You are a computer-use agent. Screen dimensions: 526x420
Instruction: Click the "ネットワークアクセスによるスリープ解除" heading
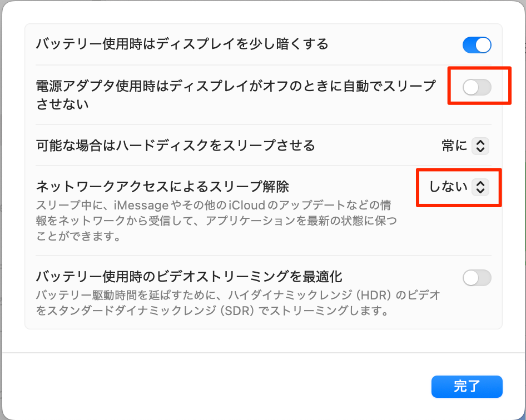point(162,186)
